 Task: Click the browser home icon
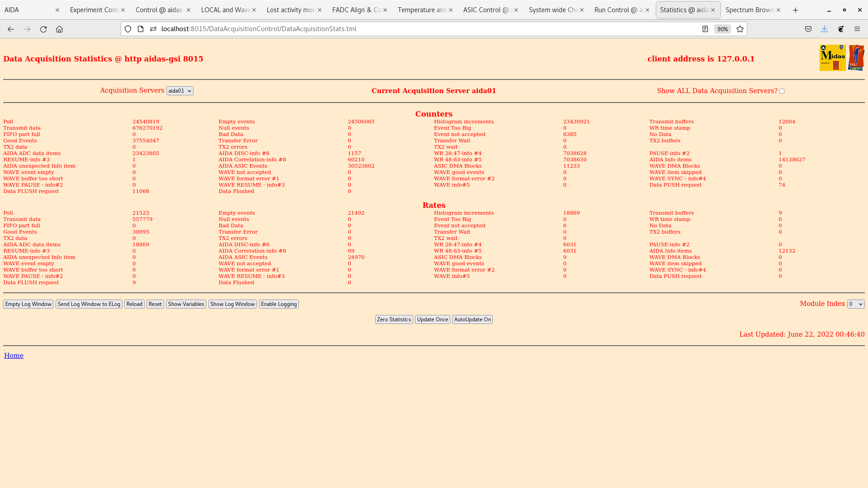(x=59, y=29)
